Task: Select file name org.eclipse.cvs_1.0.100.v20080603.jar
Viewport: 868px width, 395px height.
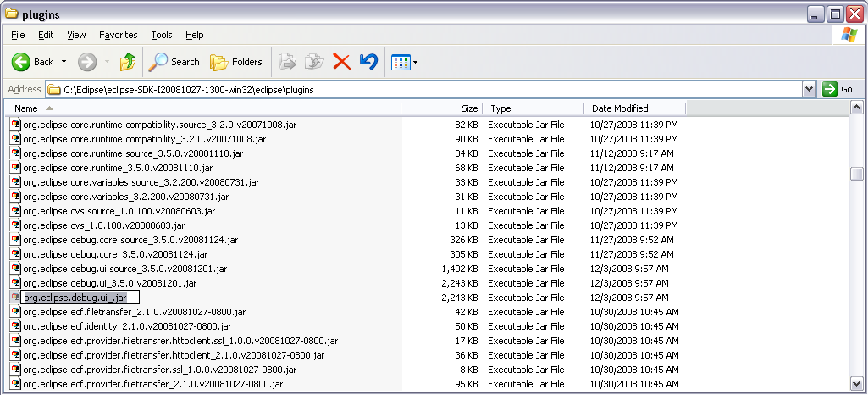Action: click(x=103, y=225)
